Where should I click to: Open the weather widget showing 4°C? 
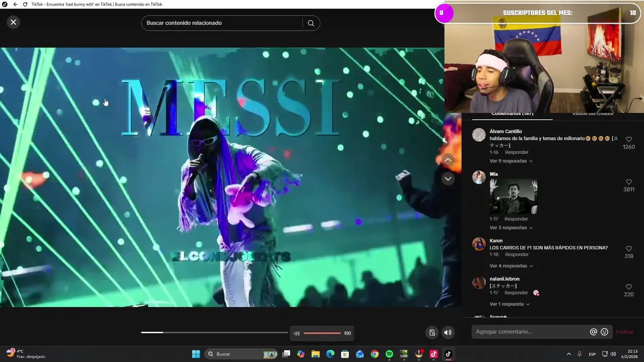tap(26, 354)
